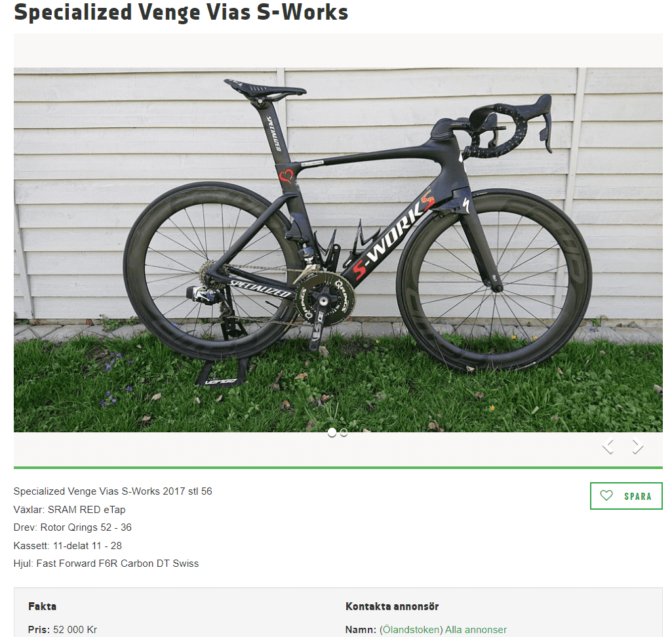Click the Pris 52 000 Kr text
This screenshot has height=637, width=672.
(x=62, y=629)
